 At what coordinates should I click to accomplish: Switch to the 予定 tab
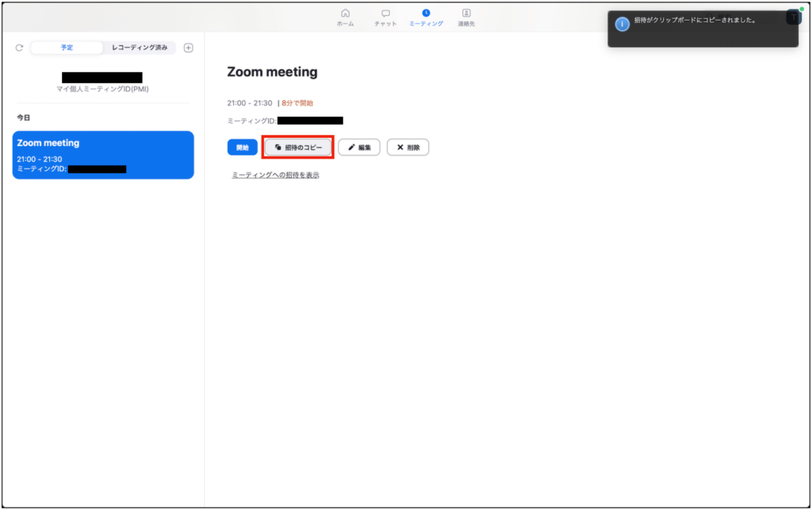67,48
